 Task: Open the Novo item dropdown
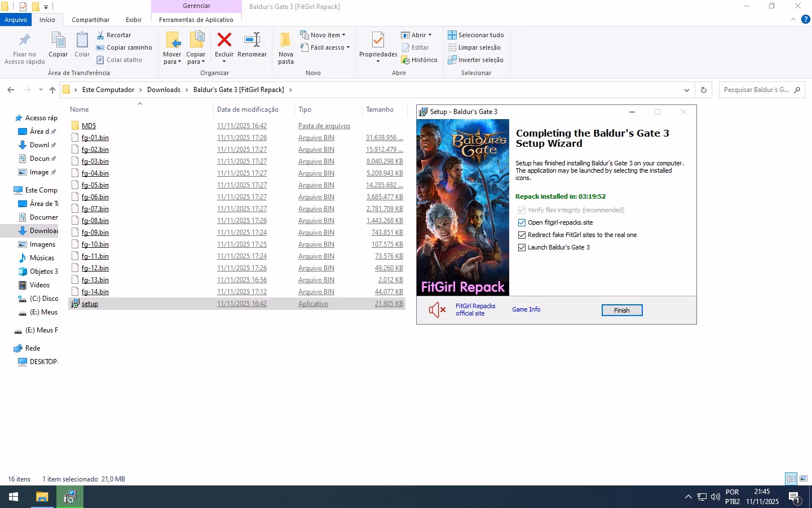click(323, 35)
